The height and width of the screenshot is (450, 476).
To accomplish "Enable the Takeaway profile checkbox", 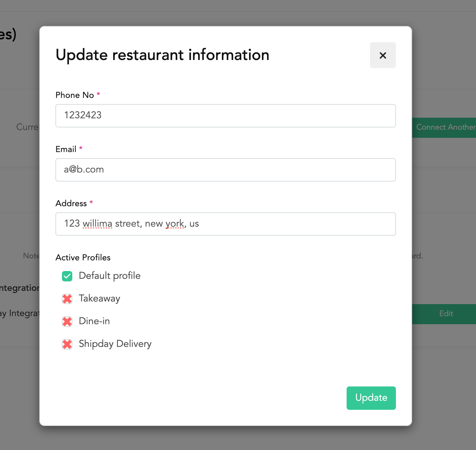I will click(x=67, y=299).
